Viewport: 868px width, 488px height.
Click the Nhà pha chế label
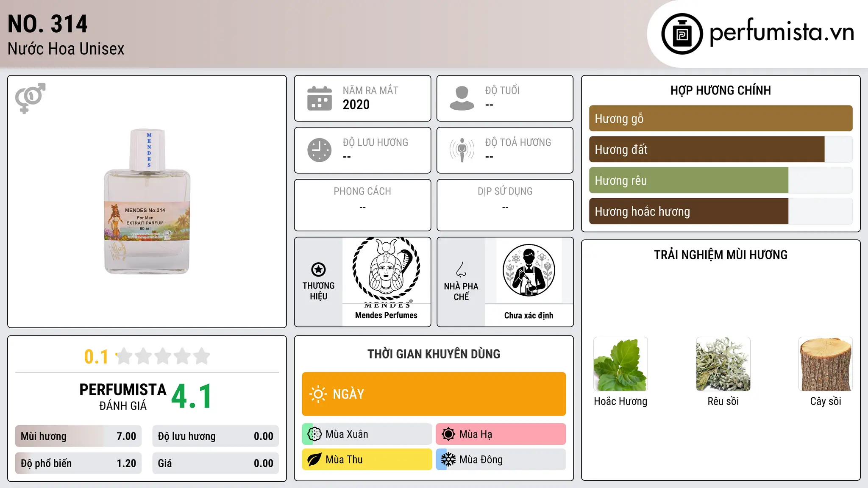461,291
